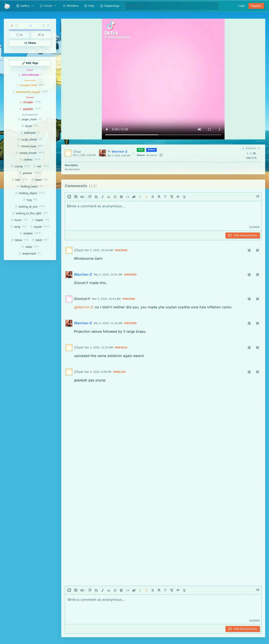Switch the top comment editor to source code view
The image size is (269, 644).
click(257, 196)
